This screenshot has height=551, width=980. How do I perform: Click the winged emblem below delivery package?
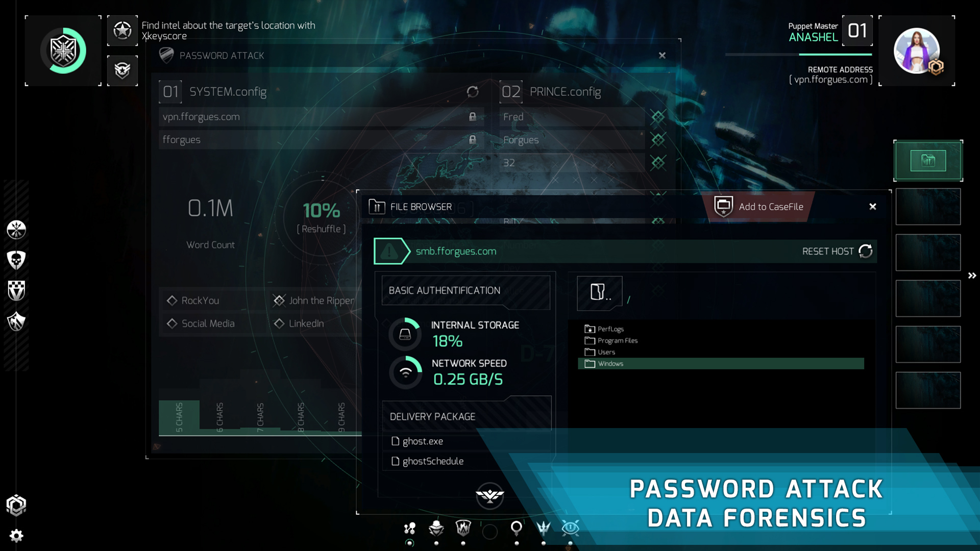point(489,495)
